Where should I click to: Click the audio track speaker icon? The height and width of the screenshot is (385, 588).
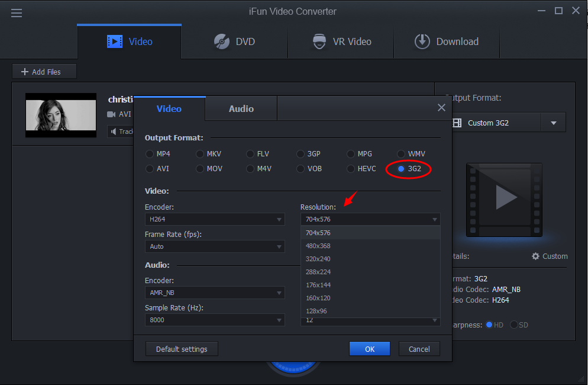pos(114,131)
